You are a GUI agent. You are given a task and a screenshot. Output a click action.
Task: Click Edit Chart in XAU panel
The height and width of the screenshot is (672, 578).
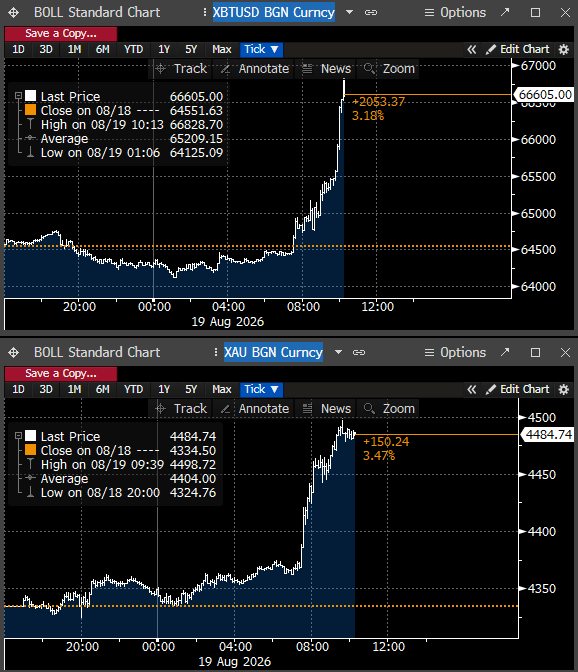517,389
